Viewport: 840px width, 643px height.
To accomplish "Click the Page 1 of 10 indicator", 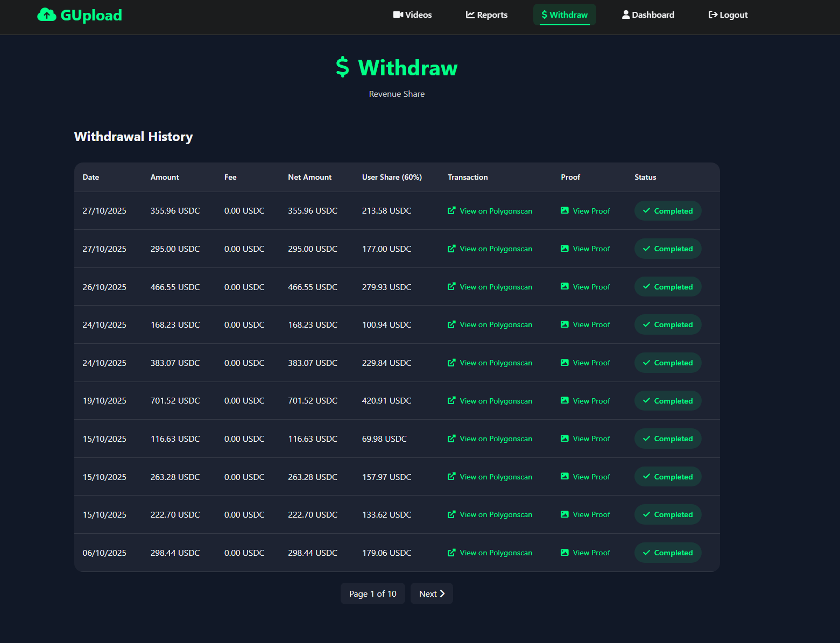I will point(372,593).
